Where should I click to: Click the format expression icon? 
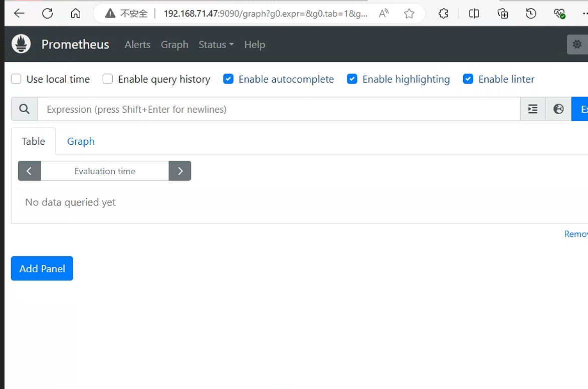click(533, 109)
